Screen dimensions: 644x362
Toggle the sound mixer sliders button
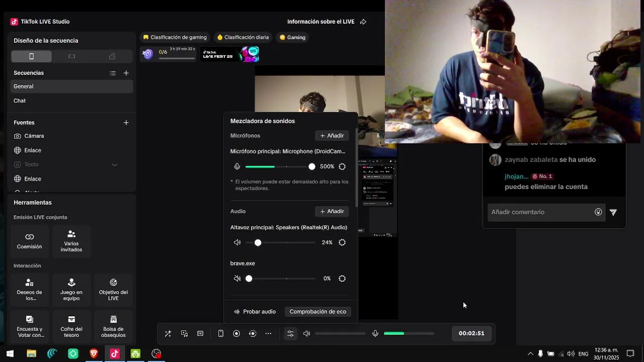(x=290, y=334)
